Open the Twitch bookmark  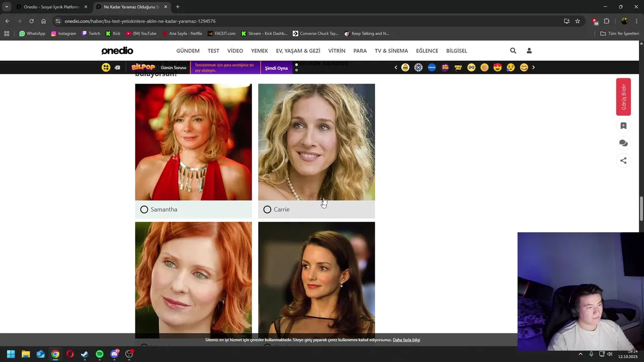tap(91, 34)
